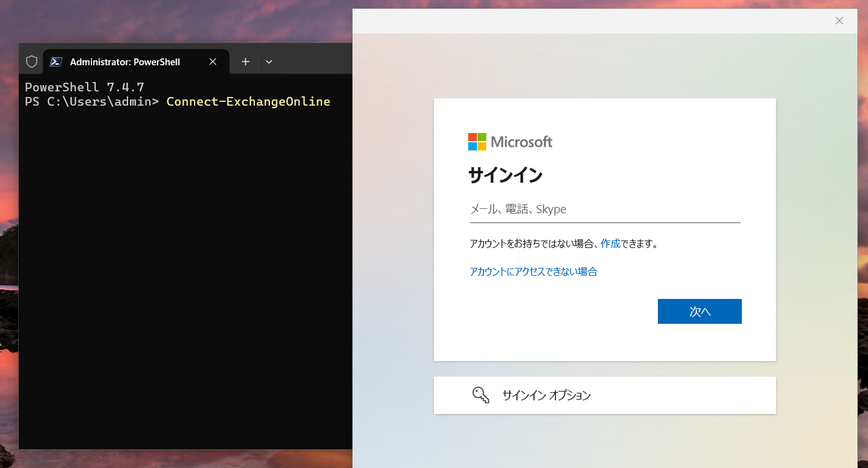Click the 次へ button
868x468 pixels.
click(699, 311)
